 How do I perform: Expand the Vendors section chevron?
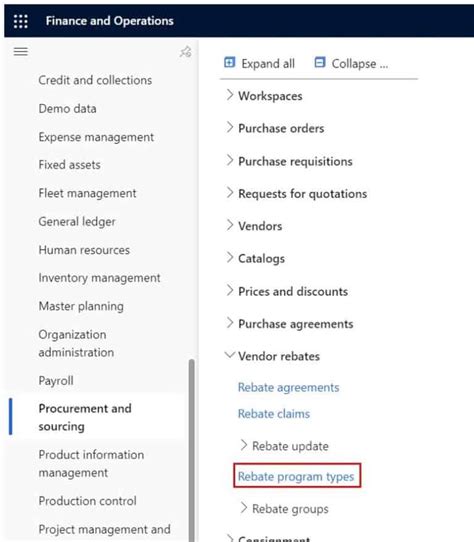(x=230, y=225)
